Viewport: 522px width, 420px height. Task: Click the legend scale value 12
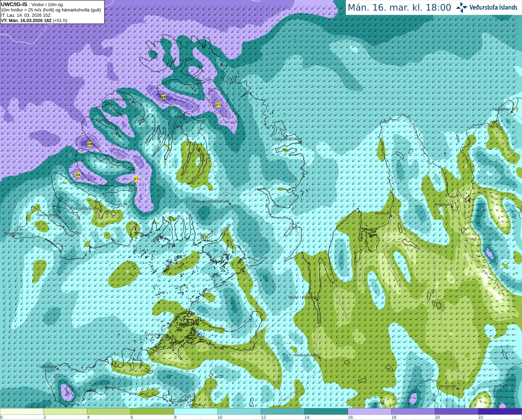point(263,417)
